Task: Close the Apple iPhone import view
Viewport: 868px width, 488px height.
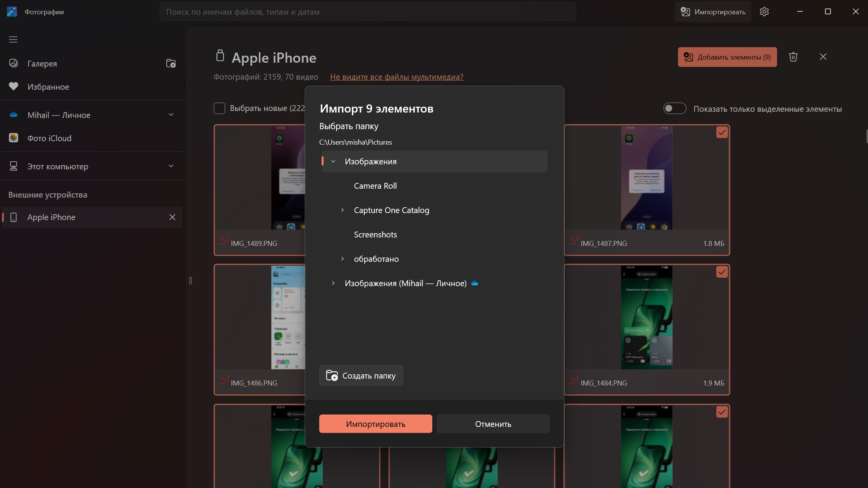Action: tap(823, 57)
